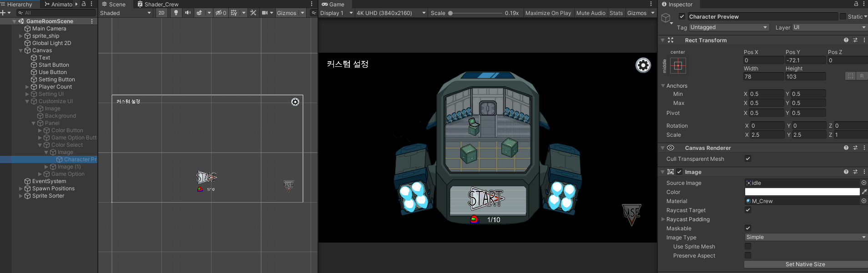Toggle Image component enabled checkbox

(x=679, y=172)
